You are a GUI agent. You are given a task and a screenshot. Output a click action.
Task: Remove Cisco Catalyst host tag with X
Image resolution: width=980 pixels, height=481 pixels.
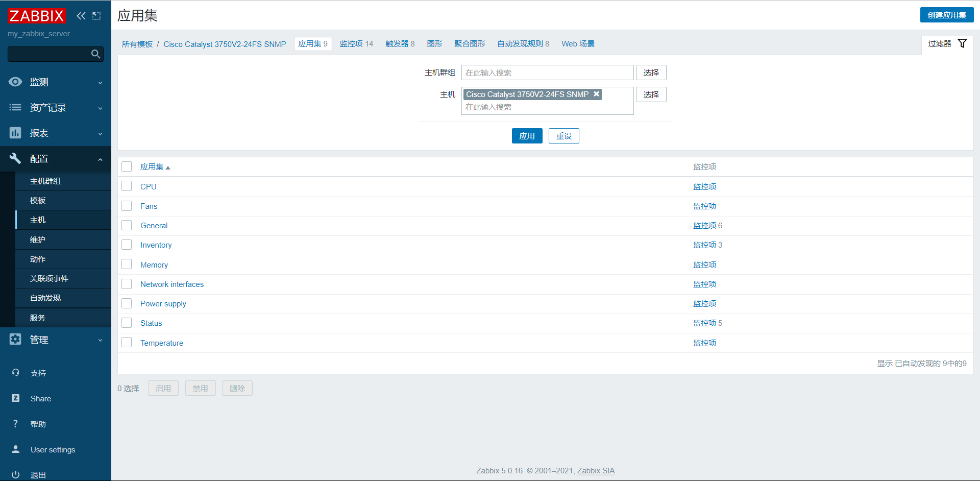pos(596,94)
